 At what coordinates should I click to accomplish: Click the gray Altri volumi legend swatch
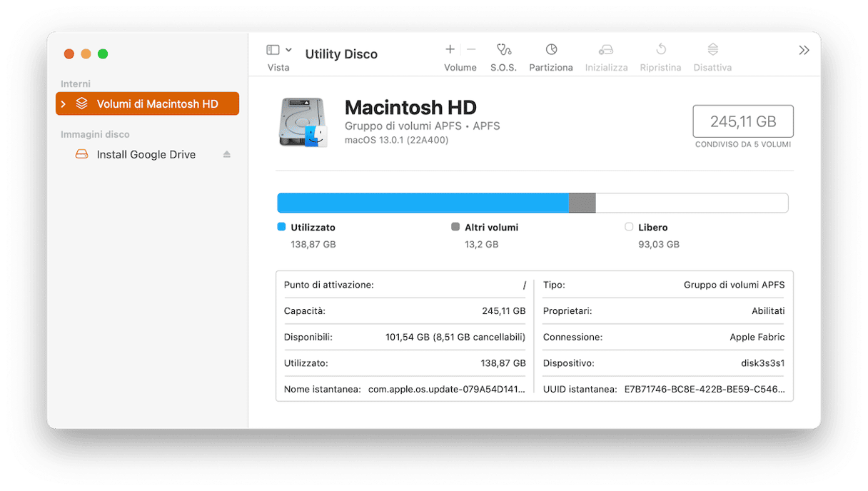tap(455, 227)
